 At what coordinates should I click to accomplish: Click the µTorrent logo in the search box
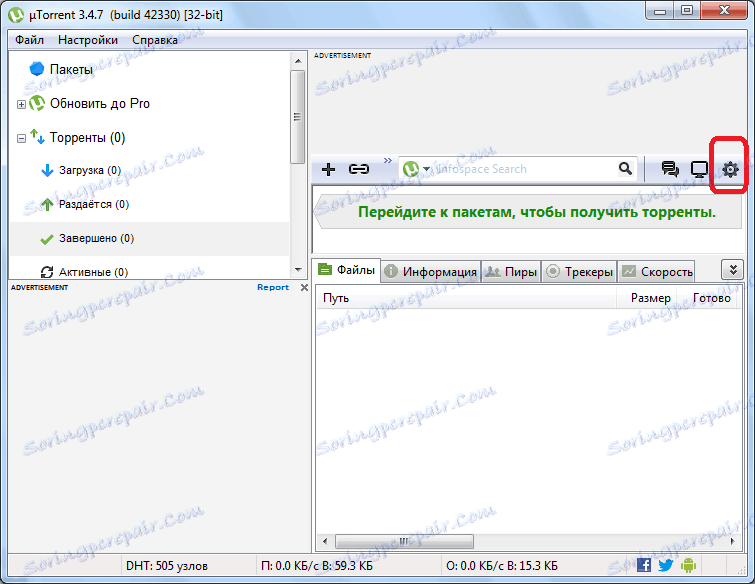pos(411,169)
